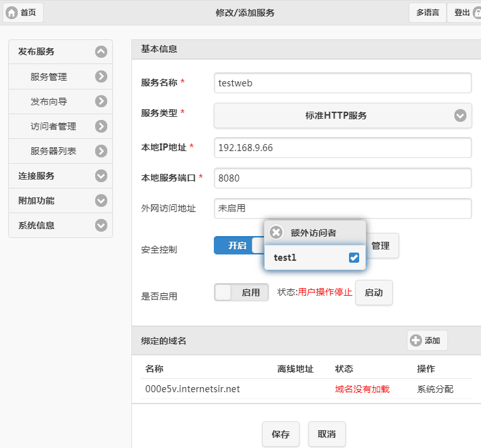Toggle the 是否启用 switch
The width and height of the screenshot is (481, 448).
coord(242,293)
